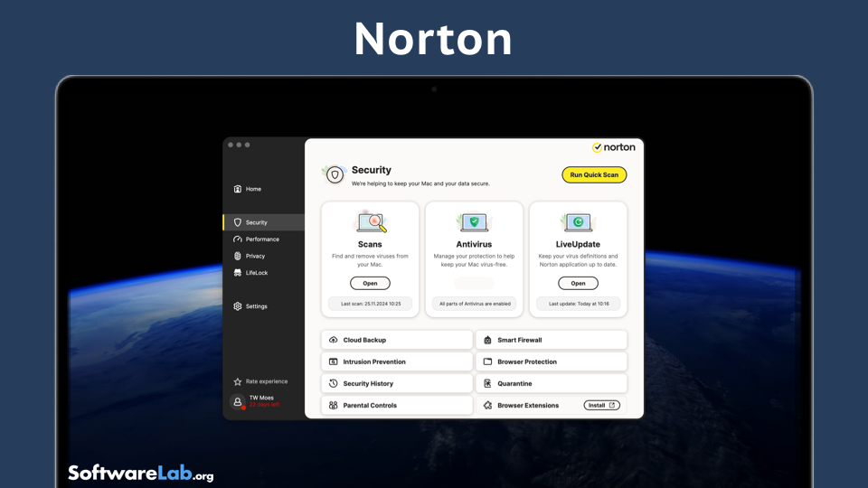The height and width of the screenshot is (488, 868).
Task: Open Smart Firewall row
Action: pyautogui.click(x=552, y=340)
